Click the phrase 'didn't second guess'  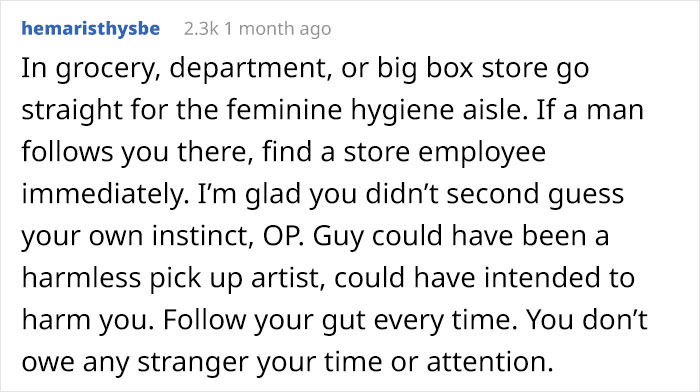click(x=494, y=194)
